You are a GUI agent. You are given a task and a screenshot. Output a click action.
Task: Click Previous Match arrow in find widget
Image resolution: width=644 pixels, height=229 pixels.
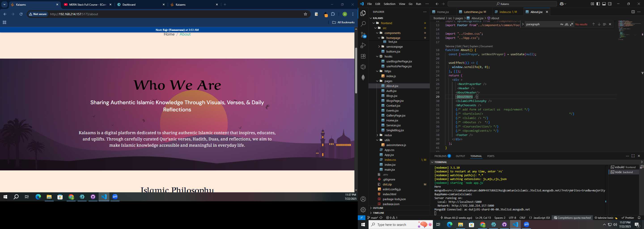coord(593,24)
